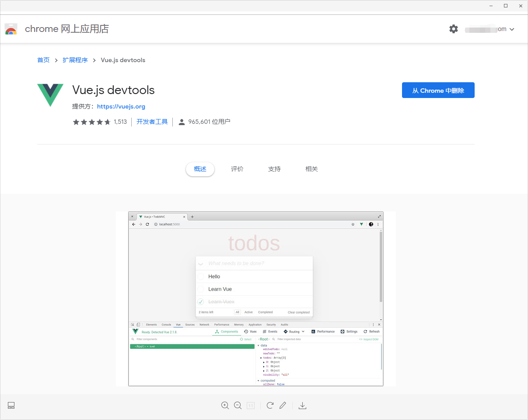Open the https://vuejs.org provider link

coord(121,106)
